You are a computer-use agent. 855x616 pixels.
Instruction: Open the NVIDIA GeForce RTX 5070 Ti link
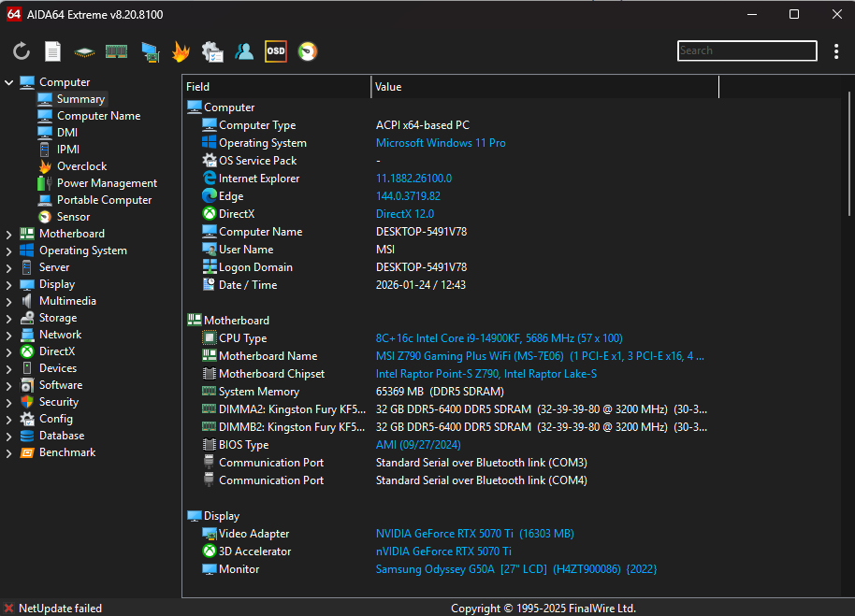click(x=443, y=534)
